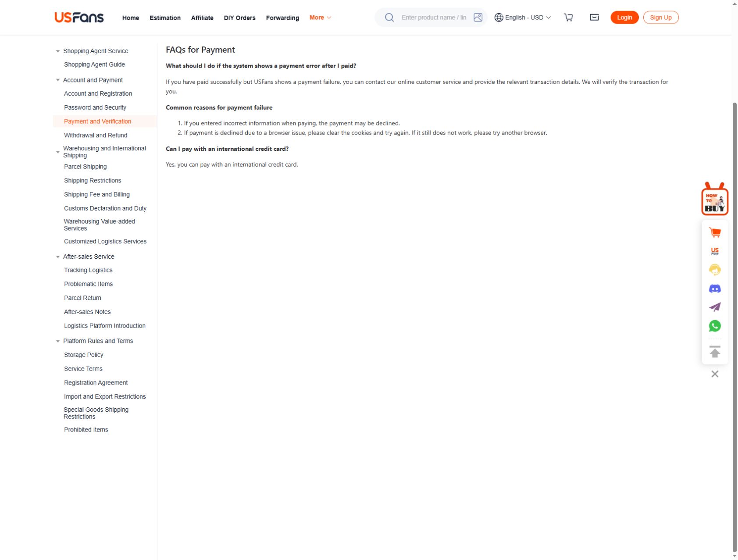This screenshot has width=738, height=560.
Task: Close the floating sidebar with X
Action: pyautogui.click(x=715, y=374)
